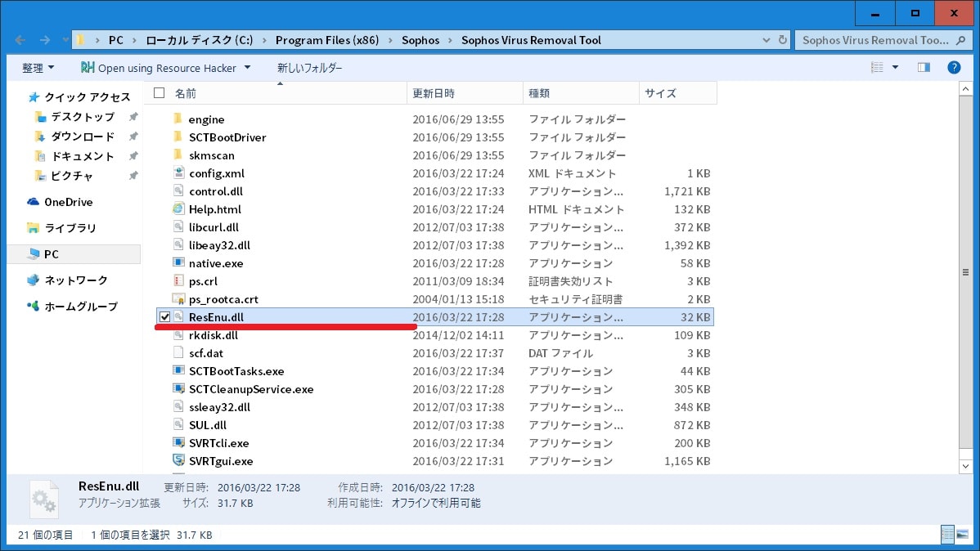Viewport: 980px width, 551px height.
Task: Click the scf.dat file icon
Action: 179,353
